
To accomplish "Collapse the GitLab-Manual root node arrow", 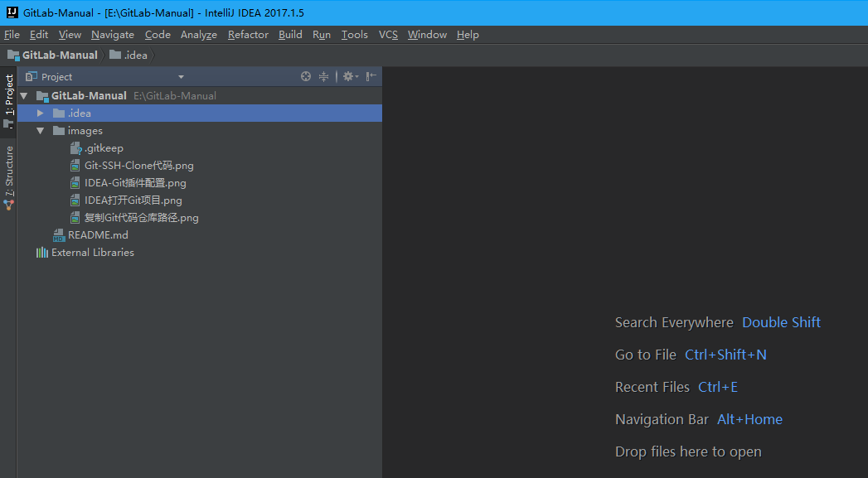I will pos(24,96).
